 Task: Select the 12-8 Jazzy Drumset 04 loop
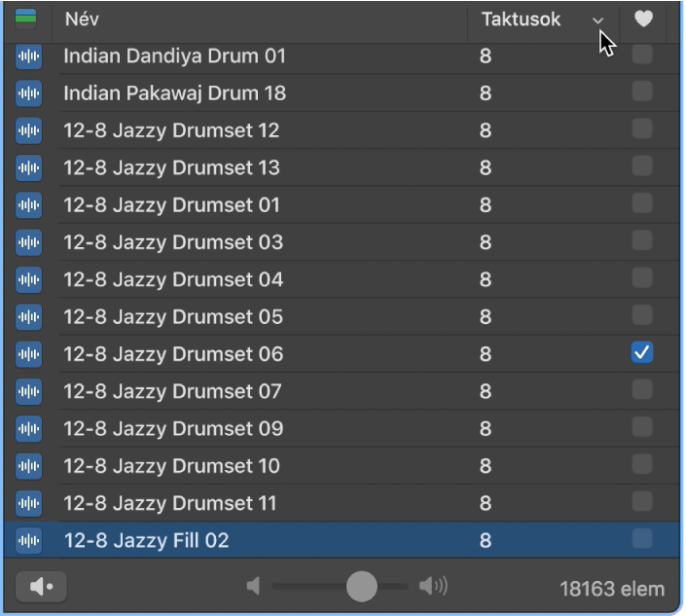click(173, 279)
